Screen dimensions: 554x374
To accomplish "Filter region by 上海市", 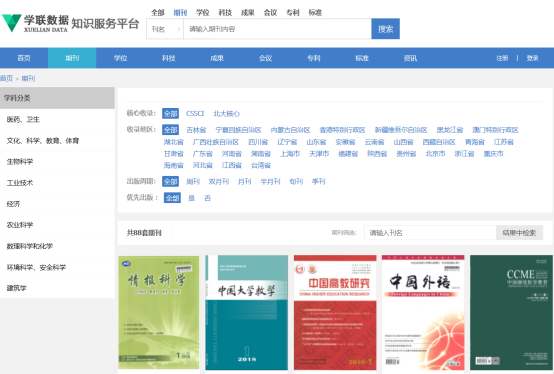I will [x=290, y=154].
